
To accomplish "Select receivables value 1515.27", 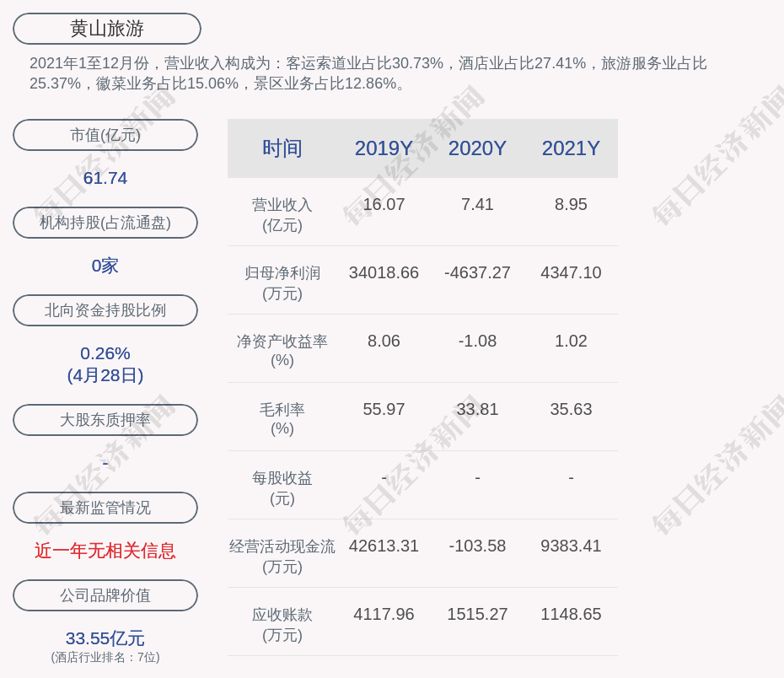I will tap(477, 615).
